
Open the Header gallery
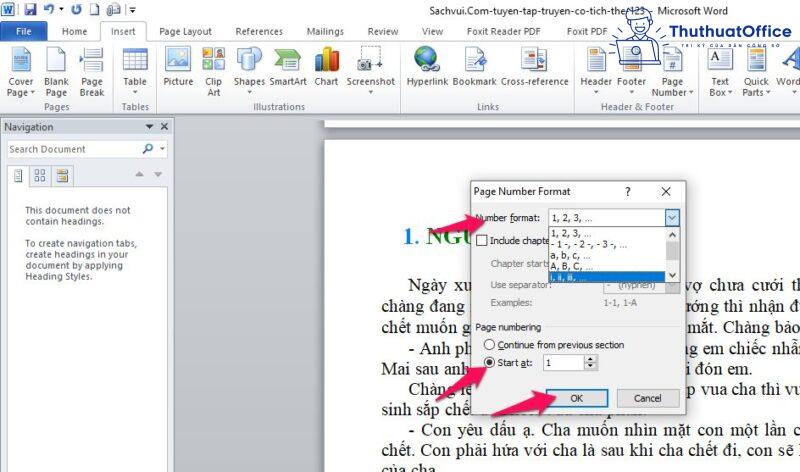point(596,70)
